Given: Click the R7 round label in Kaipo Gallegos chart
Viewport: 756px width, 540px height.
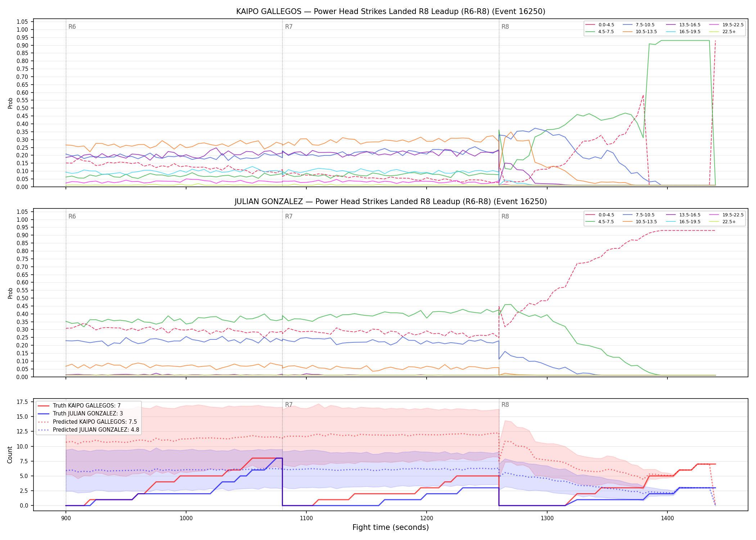Looking at the screenshot, I should tap(289, 27).
